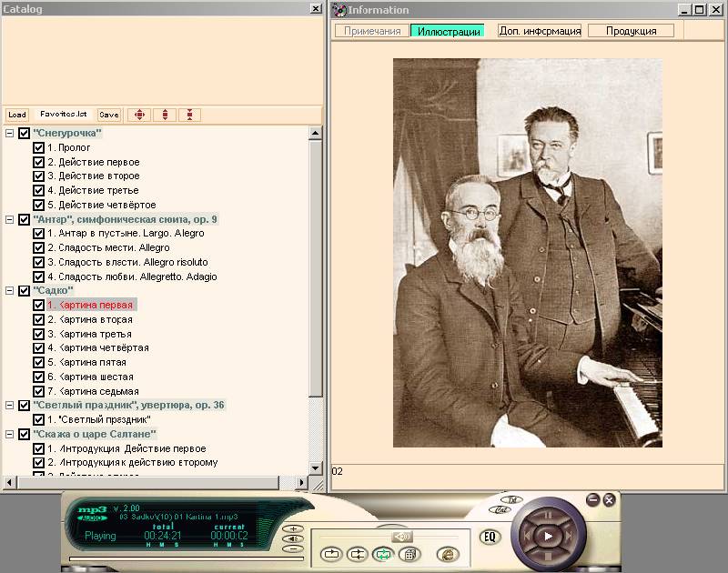Click the inward-pointing arrows icon in Catalog toolbar

[189, 115]
